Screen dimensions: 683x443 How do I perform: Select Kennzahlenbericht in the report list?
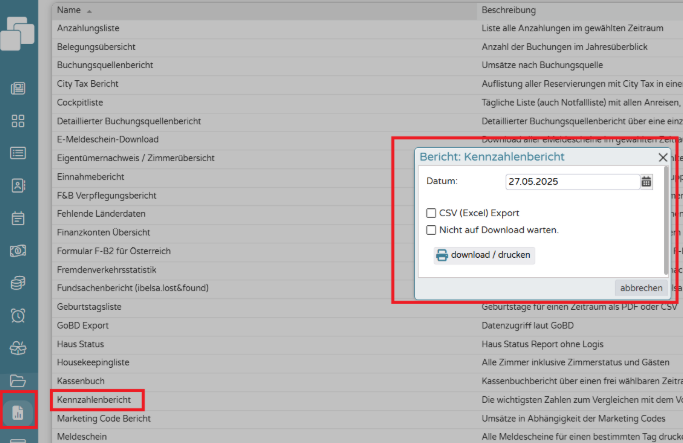point(96,400)
